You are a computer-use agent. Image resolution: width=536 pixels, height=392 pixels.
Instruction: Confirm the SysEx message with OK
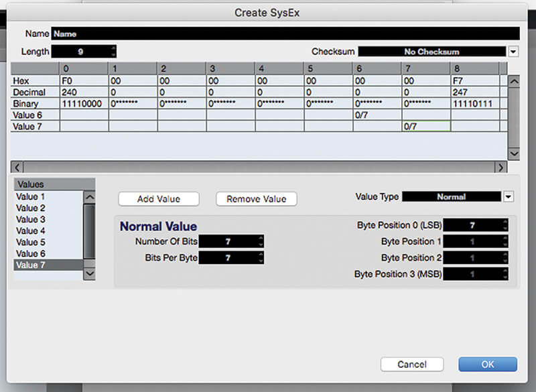pos(487,364)
